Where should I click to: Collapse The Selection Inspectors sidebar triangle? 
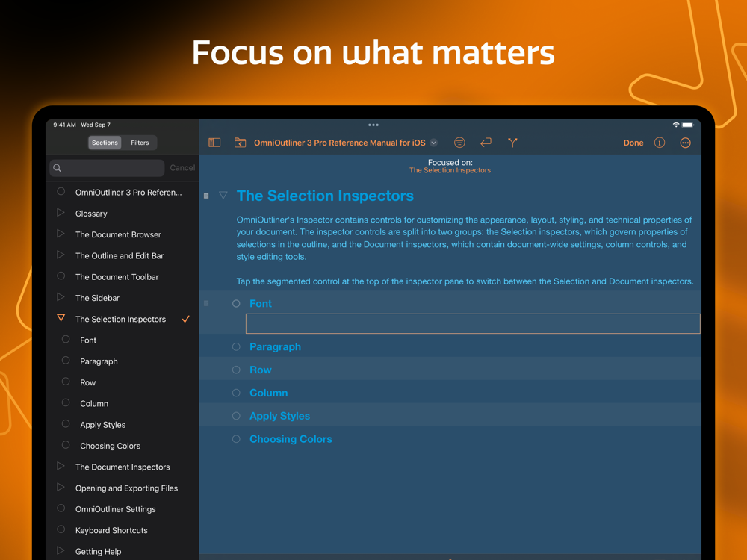pos(61,317)
